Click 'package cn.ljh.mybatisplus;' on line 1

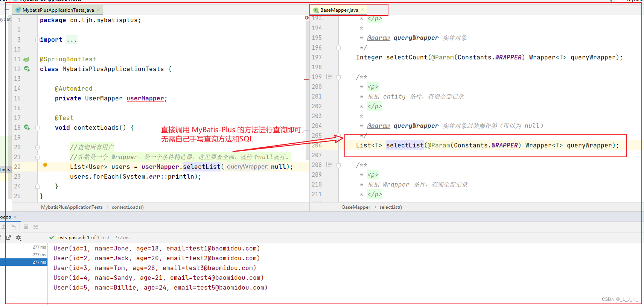[91, 20]
